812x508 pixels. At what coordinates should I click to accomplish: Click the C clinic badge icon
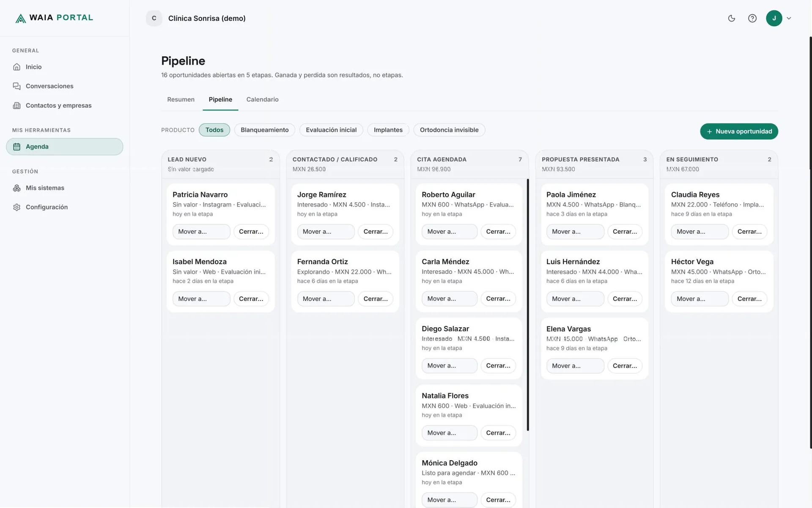click(154, 18)
